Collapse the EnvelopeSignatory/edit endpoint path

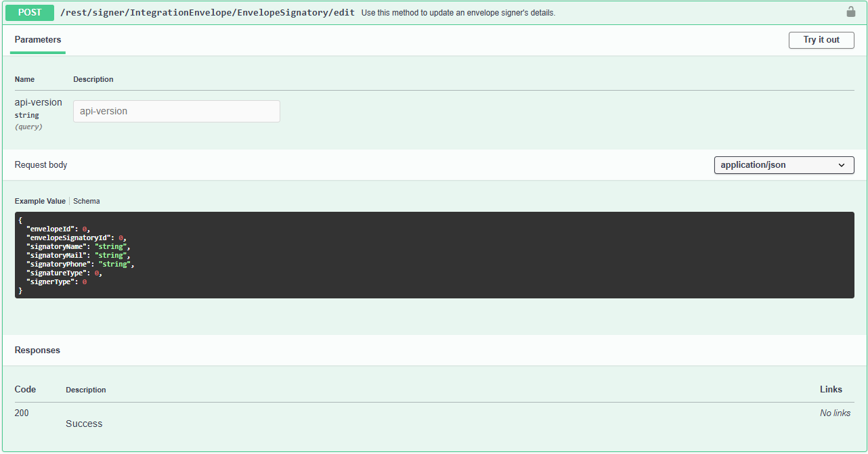click(x=207, y=13)
